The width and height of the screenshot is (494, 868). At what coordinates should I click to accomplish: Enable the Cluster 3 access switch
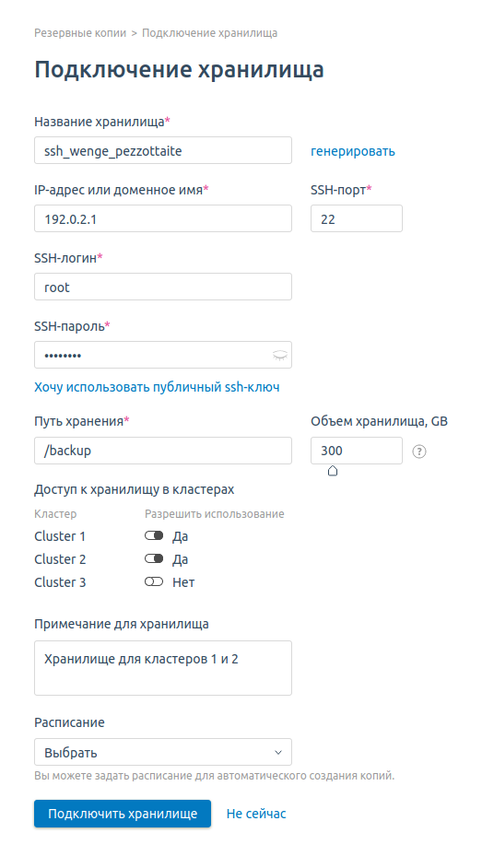pyautogui.click(x=154, y=581)
